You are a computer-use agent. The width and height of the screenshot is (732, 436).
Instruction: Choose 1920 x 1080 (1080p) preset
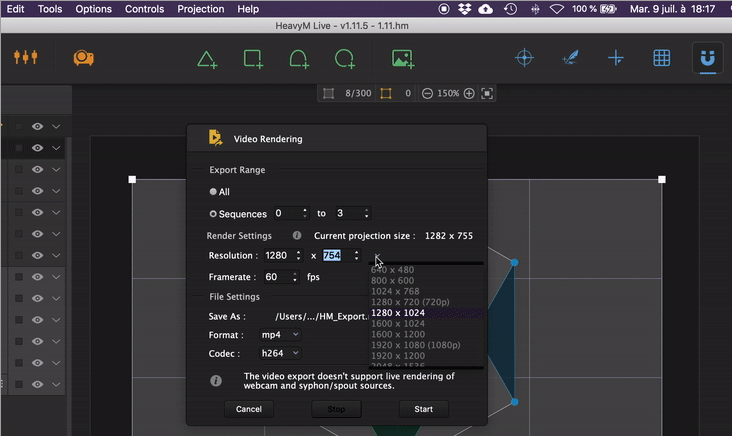coord(426,345)
